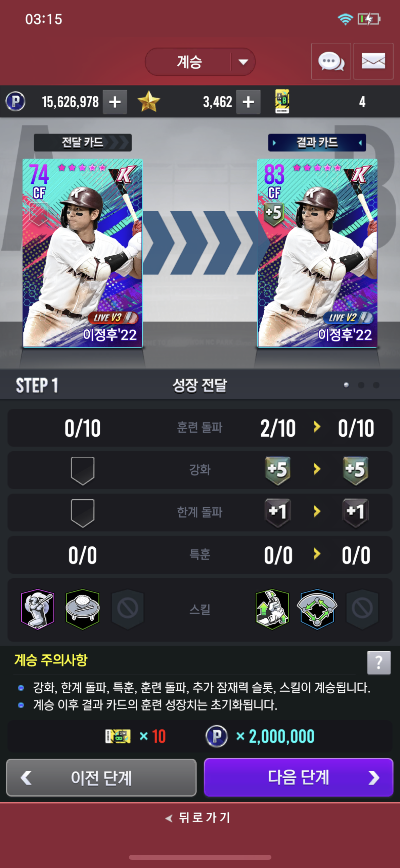This screenshot has width=400, height=868.
Task: Tap the 74 CF 이정후'22 transfer card
Action: point(82,253)
